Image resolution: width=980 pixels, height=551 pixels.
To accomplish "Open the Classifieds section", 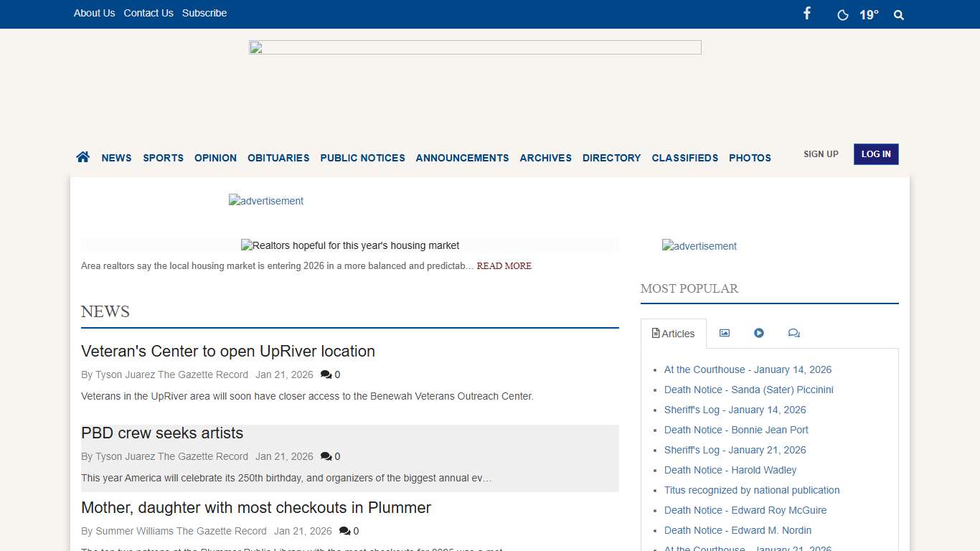I will 684,158.
